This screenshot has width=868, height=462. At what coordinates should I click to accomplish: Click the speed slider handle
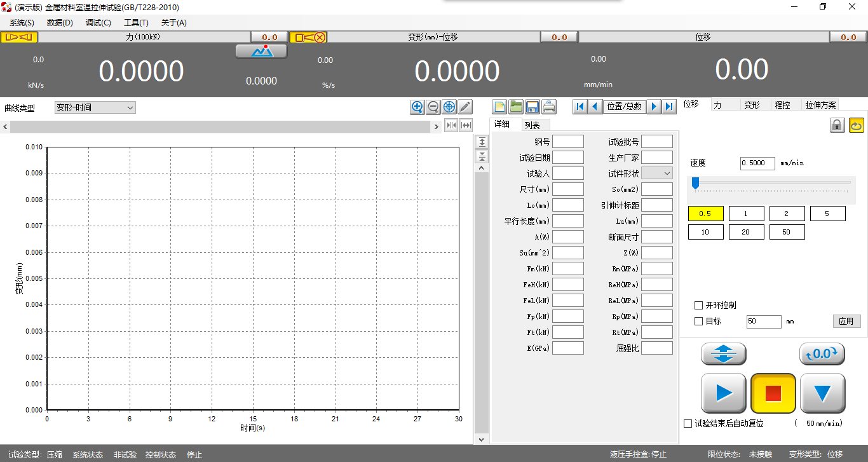pos(695,183)
